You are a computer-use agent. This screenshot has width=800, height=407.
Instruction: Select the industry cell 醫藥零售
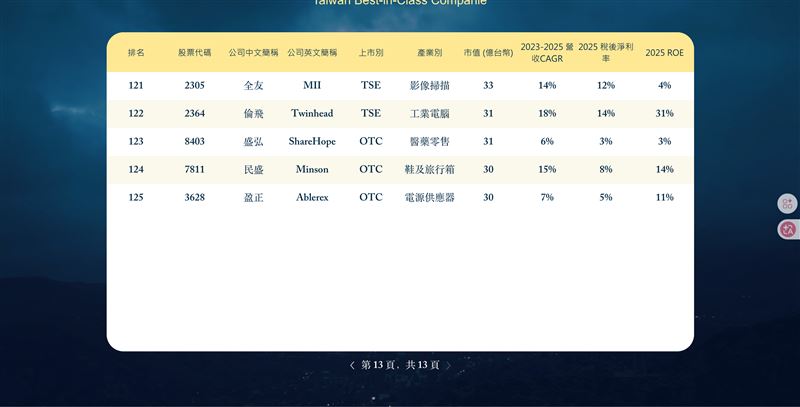430,141
